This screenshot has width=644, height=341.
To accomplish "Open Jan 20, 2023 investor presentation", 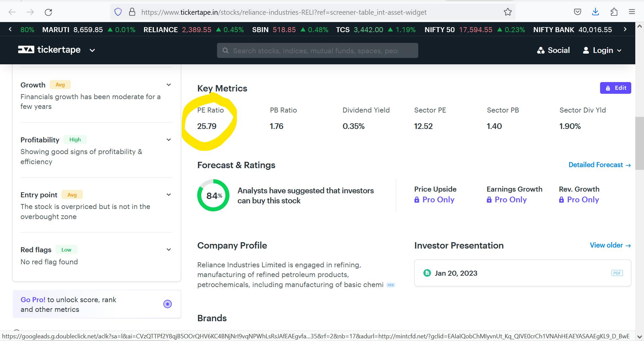I will pos(523,273).
